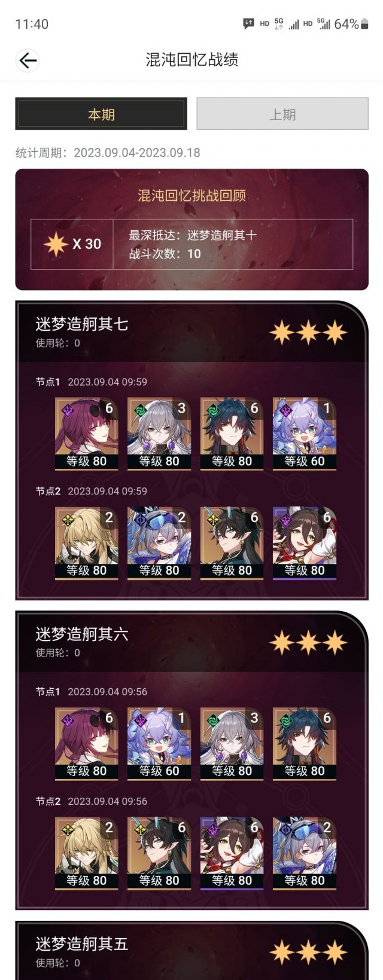Switch to the 本期 tab
Image resolution: width=383 pixels, height=980 pixels.
pyautogui.click(x=101, y=114)
